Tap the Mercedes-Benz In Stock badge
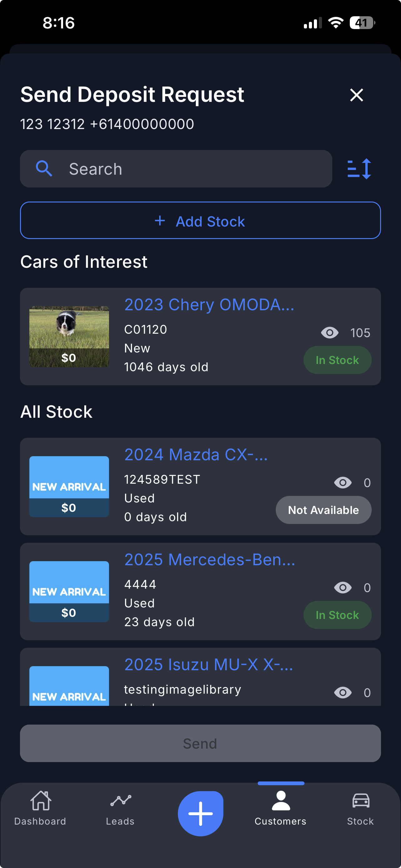 pos(337,615)
